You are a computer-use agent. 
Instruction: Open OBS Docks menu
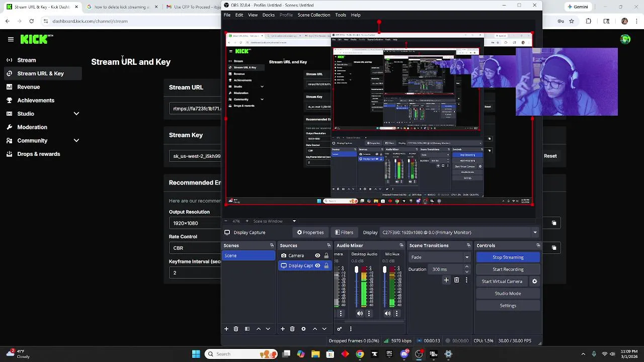click(x=269, y=15)
